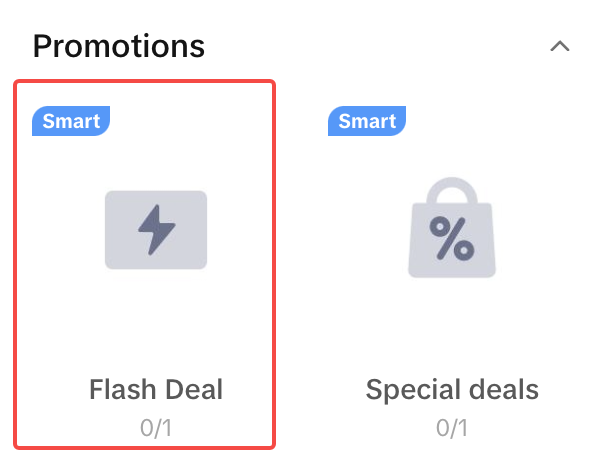Image resolution: width=616 pixels, height=476 pixels.
Task: Click the Flash Deal lightning bolt icon
Action: click(x=156, y=230)
